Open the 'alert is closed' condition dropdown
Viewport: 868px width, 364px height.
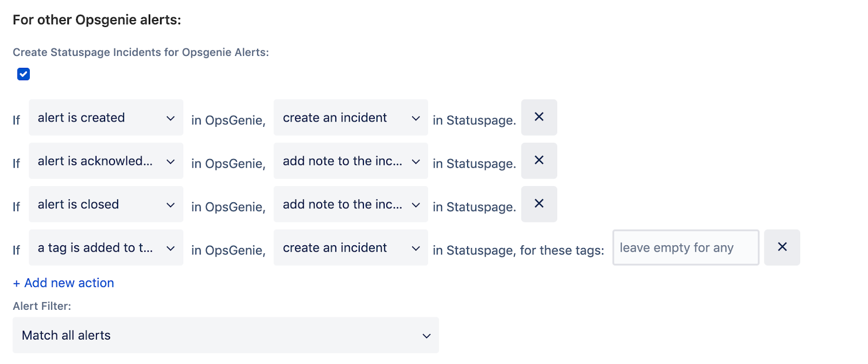pyautogui.click(x=106, y=205)
